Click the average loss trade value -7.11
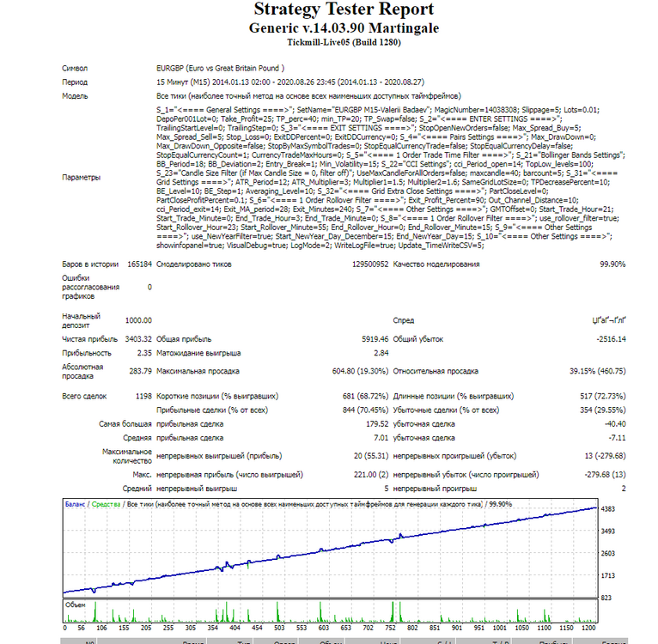This screenshot has height=644, width=658. 618,438
